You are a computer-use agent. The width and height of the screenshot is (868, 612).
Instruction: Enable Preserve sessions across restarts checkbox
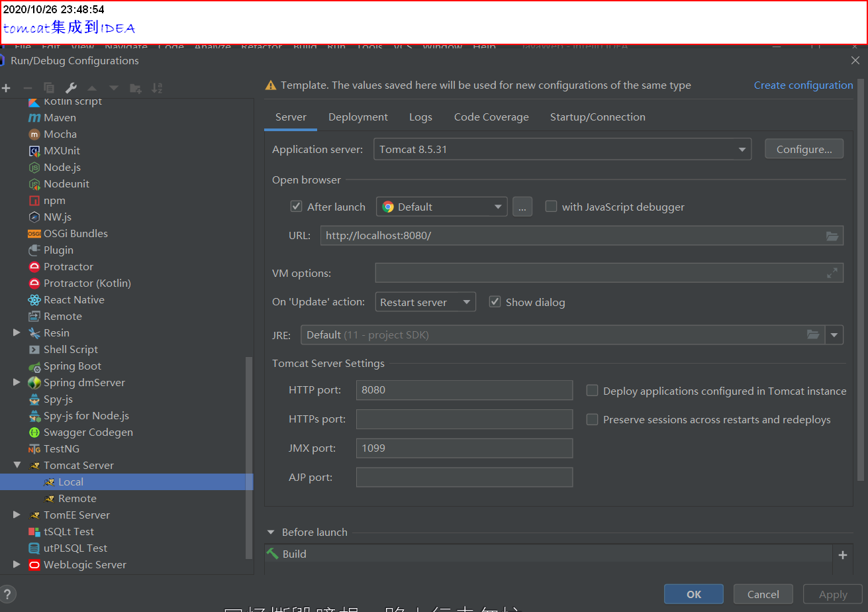tap(593, 419)
